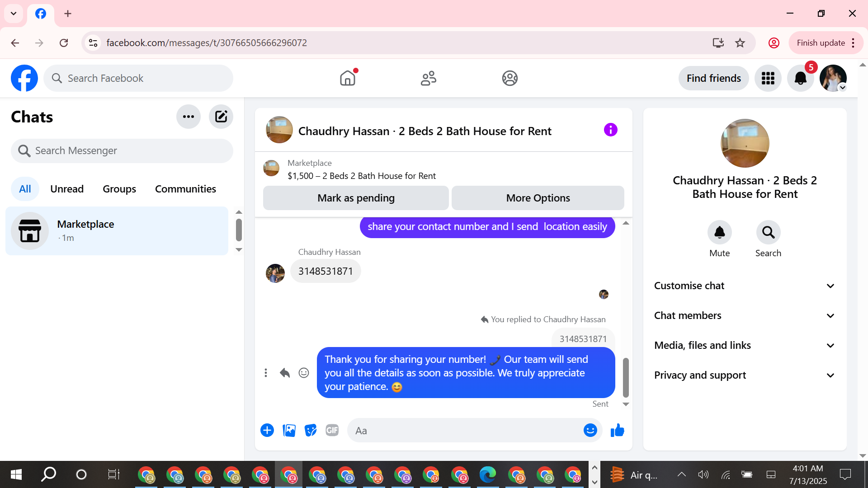The height and width of the screenshot is (488, 868).
Task: Choose a sticker via sticker icon
Action: click(311, 431)
